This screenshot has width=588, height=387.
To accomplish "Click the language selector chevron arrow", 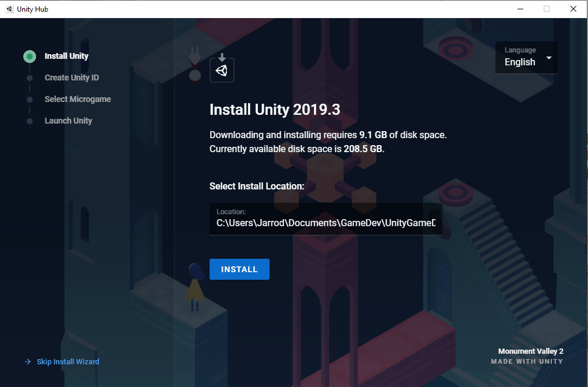I will click(x=548, y=57).
